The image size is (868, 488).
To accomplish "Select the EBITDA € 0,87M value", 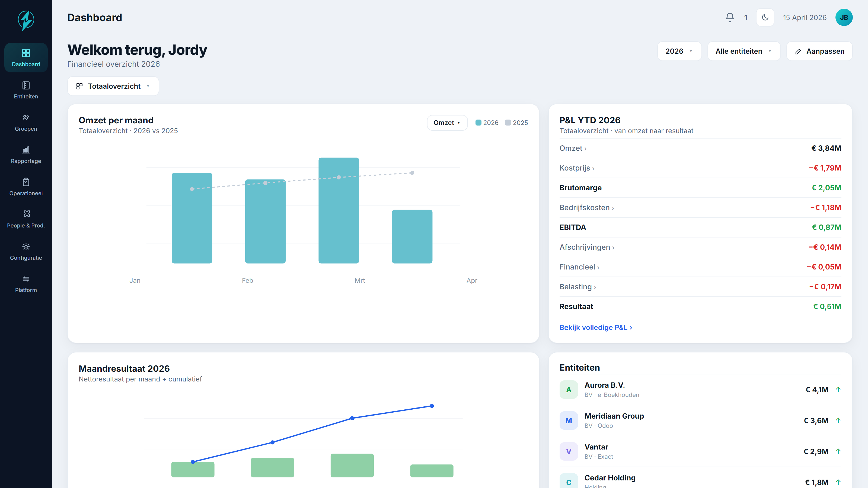I will 826,227.
